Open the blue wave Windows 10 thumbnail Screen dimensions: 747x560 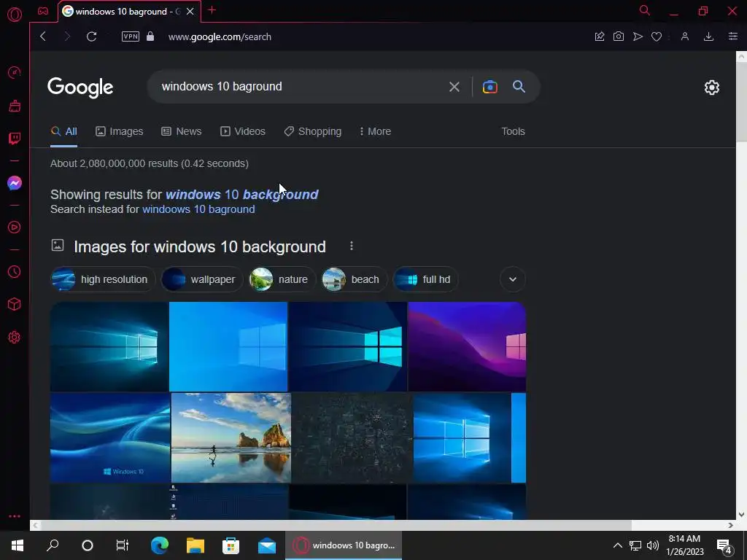[x=110, y=437]
